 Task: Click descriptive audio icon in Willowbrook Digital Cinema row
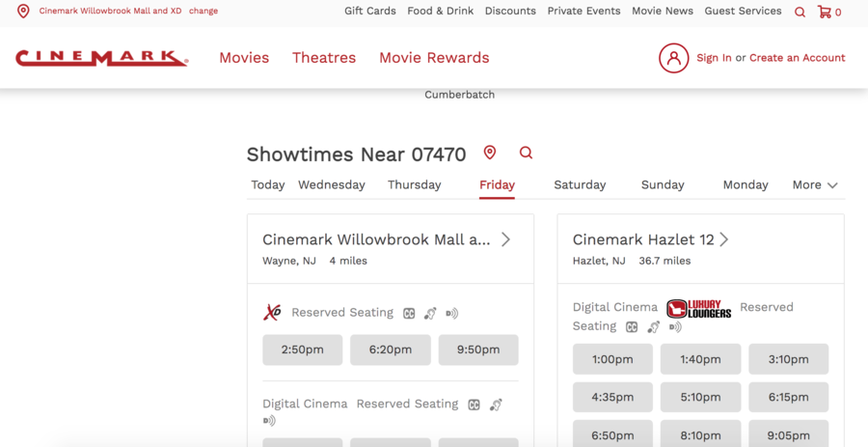[269, 422]
